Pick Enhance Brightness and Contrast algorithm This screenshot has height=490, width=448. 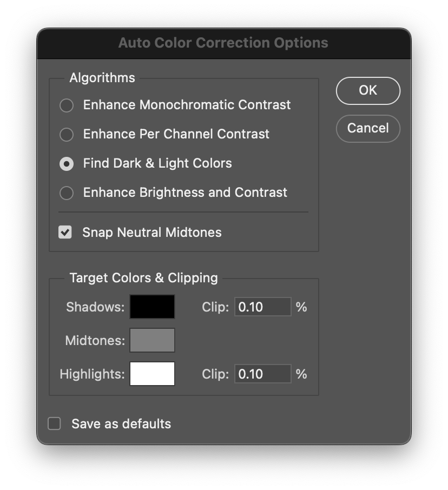[67, 193]
